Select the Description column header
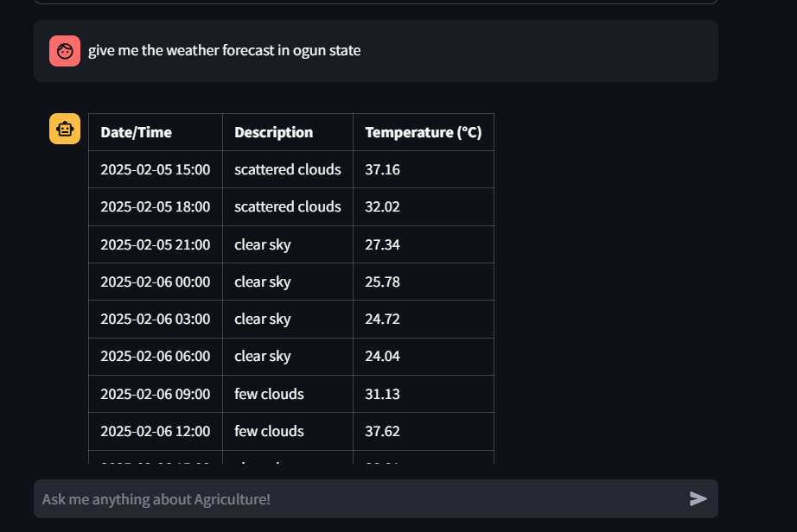The image size is (797, 532). tap(273, 132)
